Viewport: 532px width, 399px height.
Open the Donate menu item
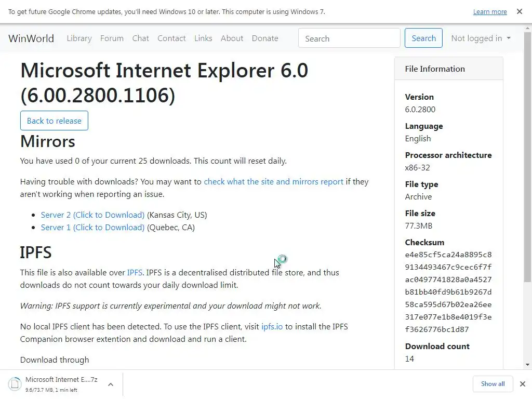[265, 38]
